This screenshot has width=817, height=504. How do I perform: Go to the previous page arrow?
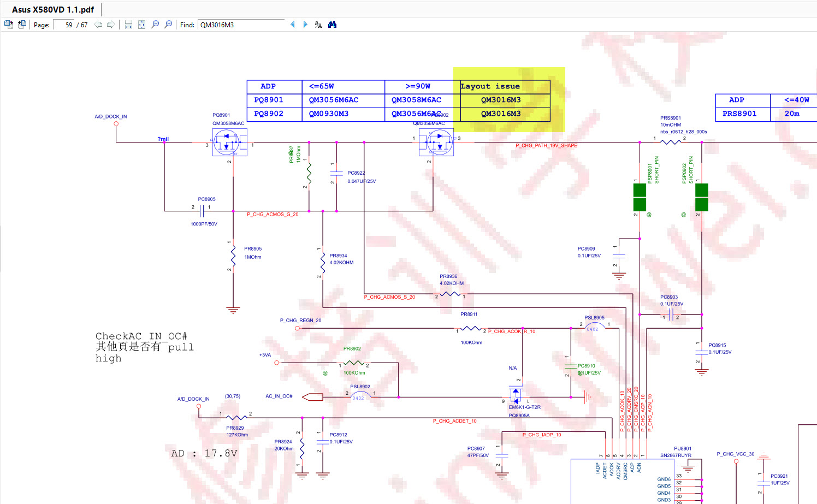[x=98, y=25]
